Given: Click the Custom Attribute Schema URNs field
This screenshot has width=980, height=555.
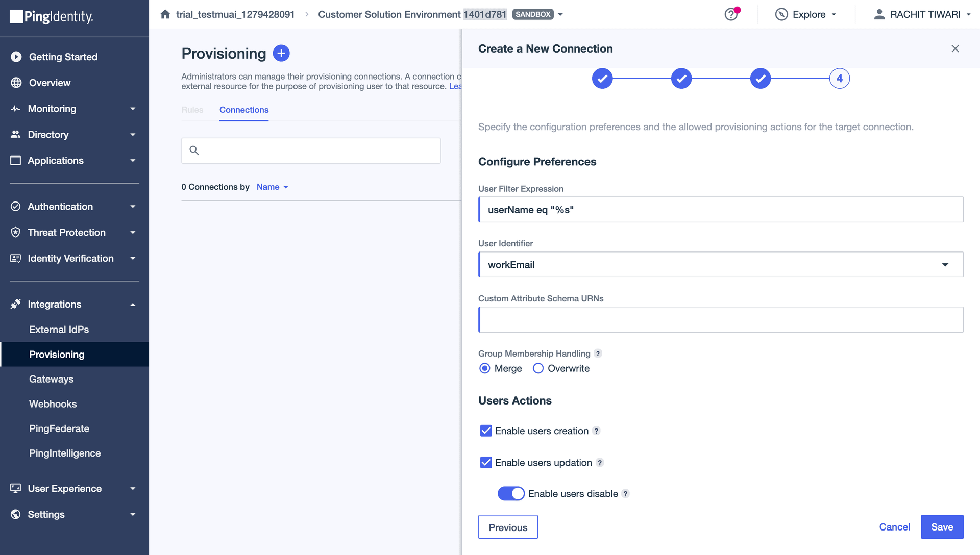Looking at the screenshot, I should tap(720, 319).
